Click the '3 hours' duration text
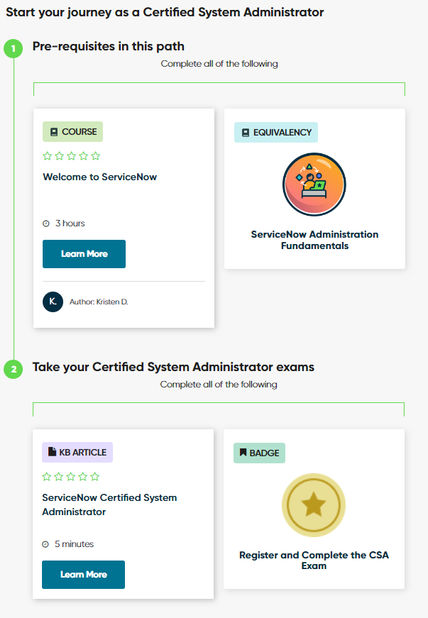428x618 pixels. 70,223
